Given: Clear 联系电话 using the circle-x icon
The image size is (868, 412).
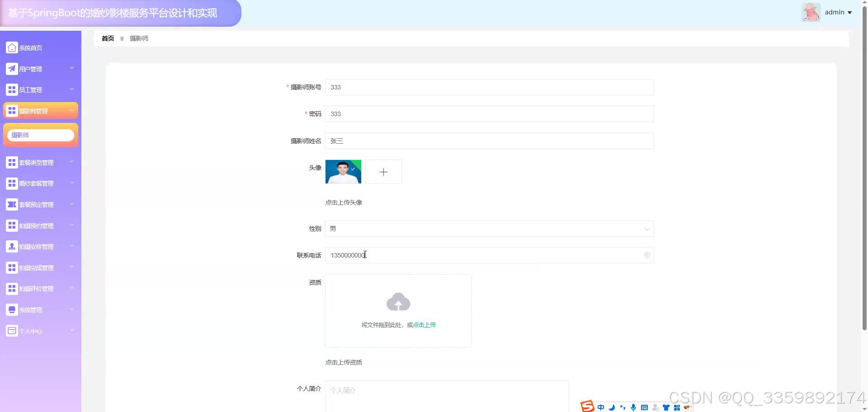Looking at the screenshot, I should point(647,255).
